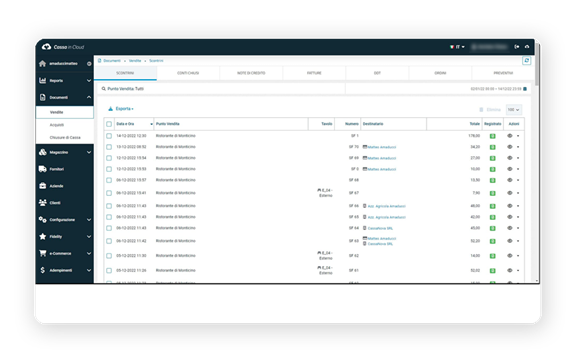The height and width of the screenshot is (362, 576).
Task: Click the cloud icon at far right of the top bar
Action: (527, 47)
